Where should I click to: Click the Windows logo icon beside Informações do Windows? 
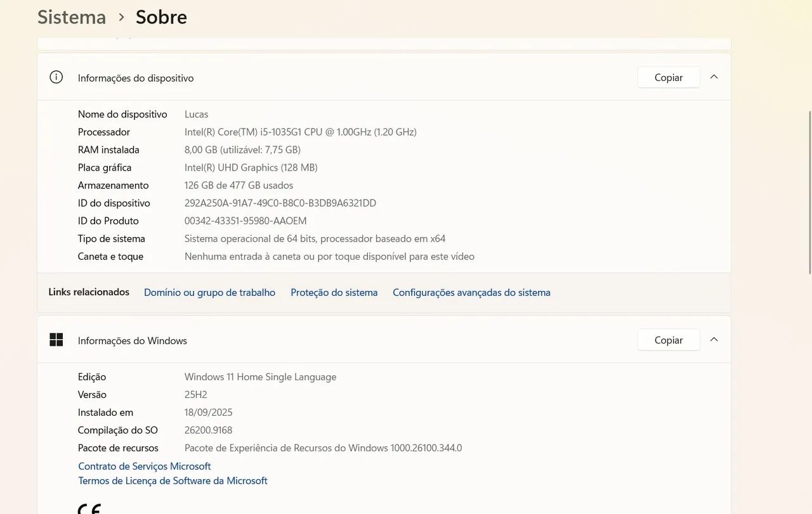click(56, 340)
